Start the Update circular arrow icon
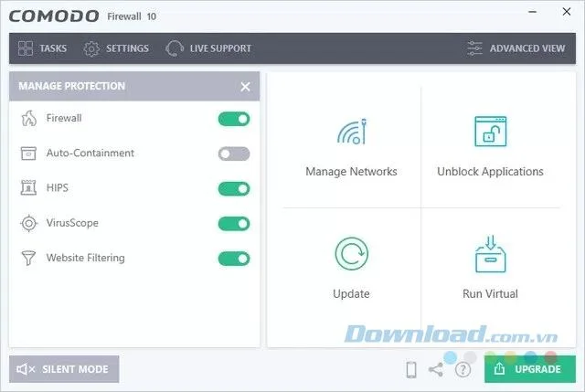The height and width of the screenshot is (392, 585). click(x=351, y=254)
